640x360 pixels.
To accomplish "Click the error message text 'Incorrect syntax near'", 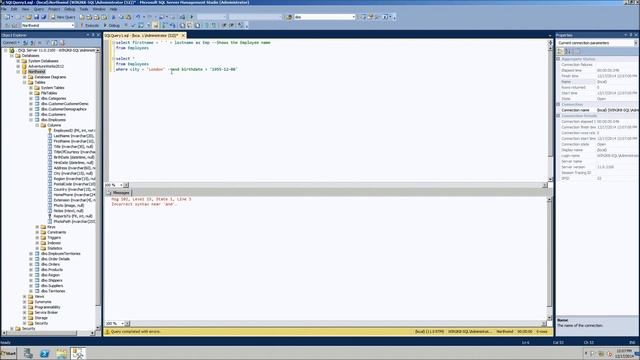I will coord(144,204).
